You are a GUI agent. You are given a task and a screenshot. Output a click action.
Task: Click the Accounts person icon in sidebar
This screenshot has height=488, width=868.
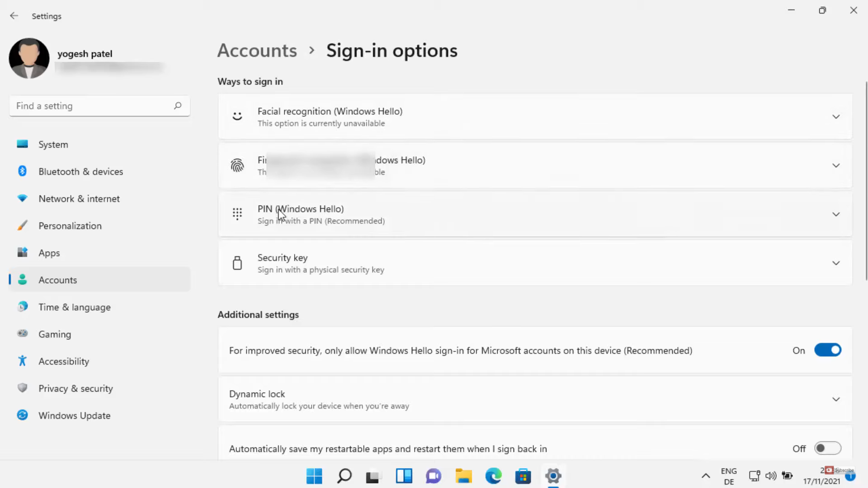click(x=22, y=279)
